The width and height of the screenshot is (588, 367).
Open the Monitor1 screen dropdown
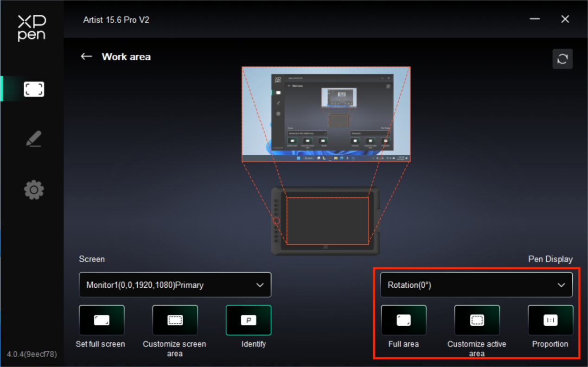coord(175,285)
